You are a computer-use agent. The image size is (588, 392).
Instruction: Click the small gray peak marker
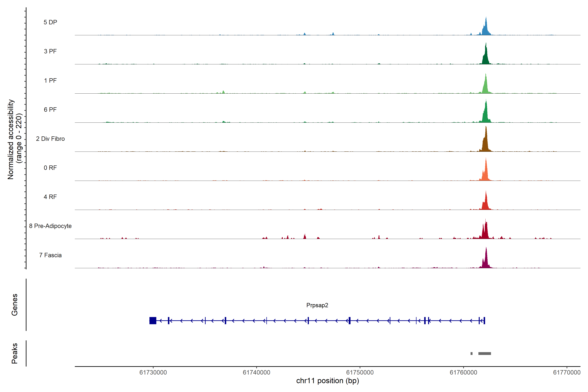[x=472, y=353]
